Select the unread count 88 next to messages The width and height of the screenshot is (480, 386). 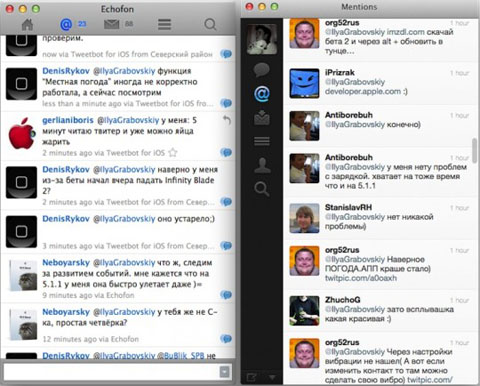click(x=129, y=24)
